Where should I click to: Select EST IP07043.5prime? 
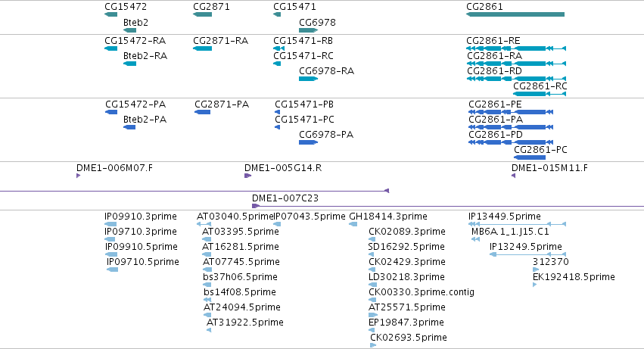click(x=277, y=224)
